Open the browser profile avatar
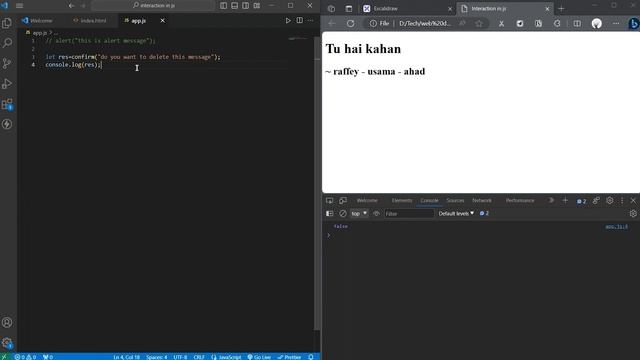Viewport: 640px width, 360px height. point(597,24)
